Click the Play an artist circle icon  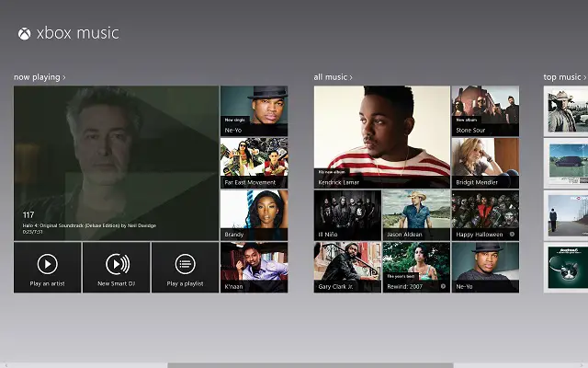[48, 264]
